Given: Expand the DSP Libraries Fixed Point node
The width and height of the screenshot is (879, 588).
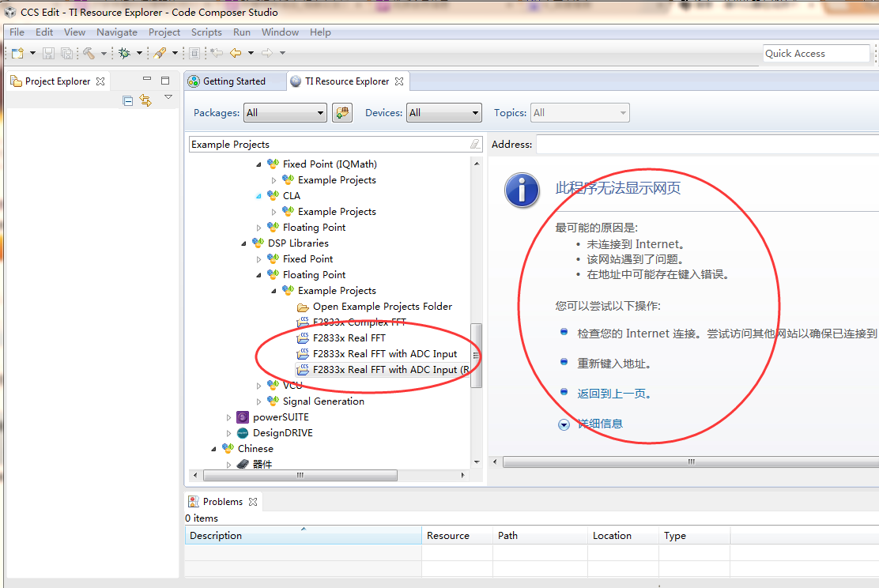Looking at the screenshot, I should (x=258, y=259).
